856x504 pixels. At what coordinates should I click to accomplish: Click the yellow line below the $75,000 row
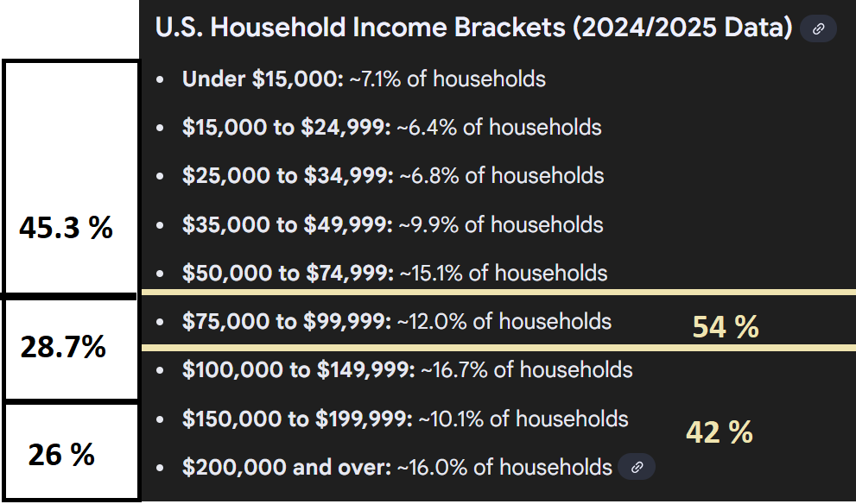[497, 348]
